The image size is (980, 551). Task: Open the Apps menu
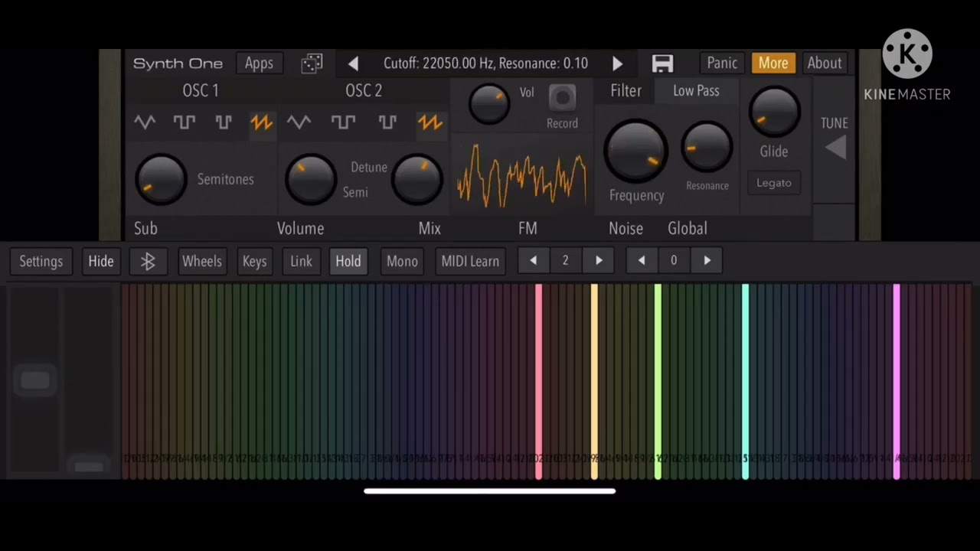pos(259,64)
